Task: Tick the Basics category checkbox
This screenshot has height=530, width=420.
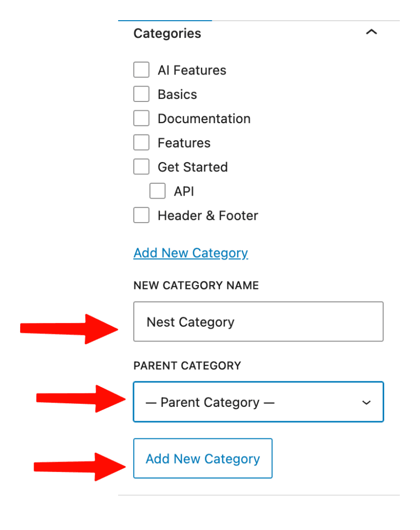Action: point(141,94)
